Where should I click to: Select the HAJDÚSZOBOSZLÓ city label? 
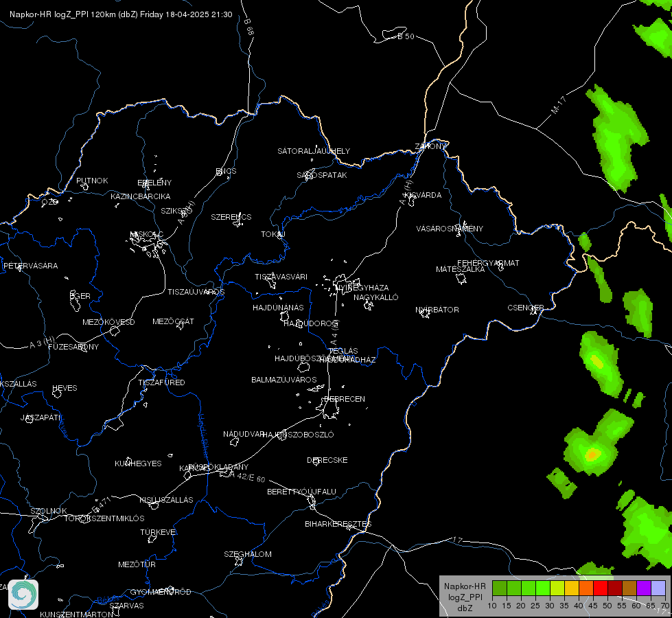[298, 435]
